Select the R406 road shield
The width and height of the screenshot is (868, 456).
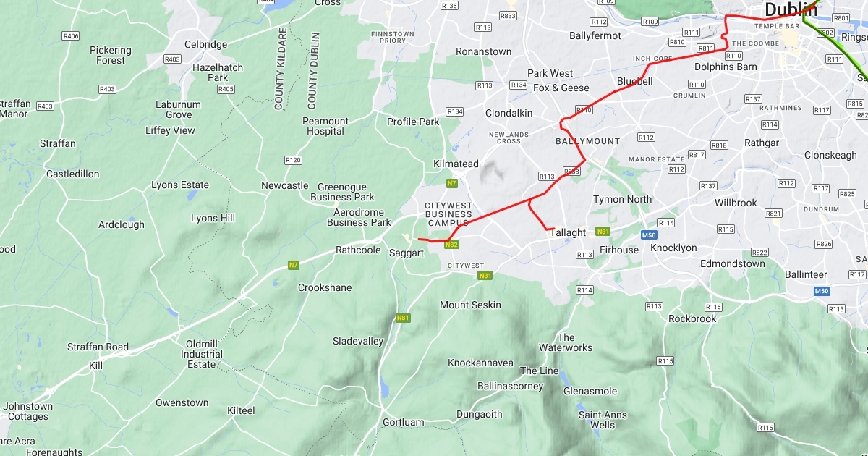point(71,35)
